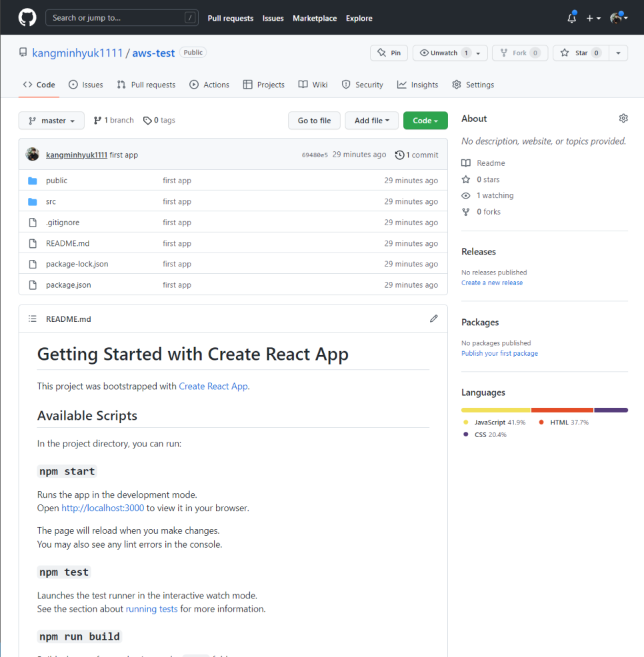
Task: Open the src folder
Action: [x=51, y=201]
